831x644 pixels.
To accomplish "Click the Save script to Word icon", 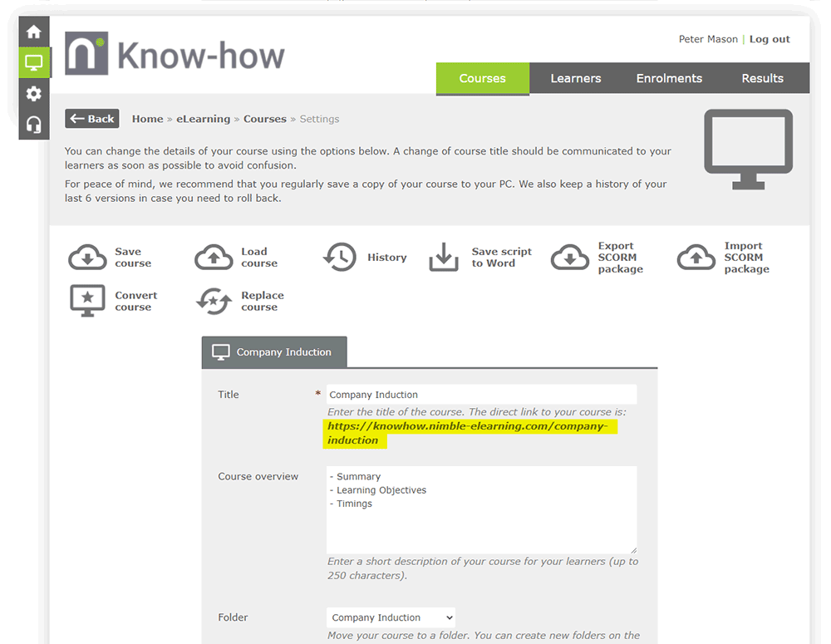I will (x=444, y=258).
